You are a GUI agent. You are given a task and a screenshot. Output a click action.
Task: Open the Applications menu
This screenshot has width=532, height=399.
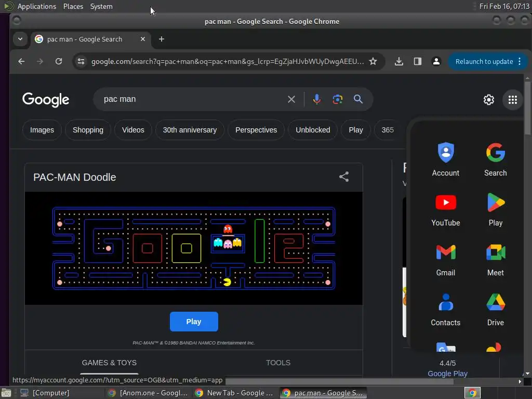37,6
